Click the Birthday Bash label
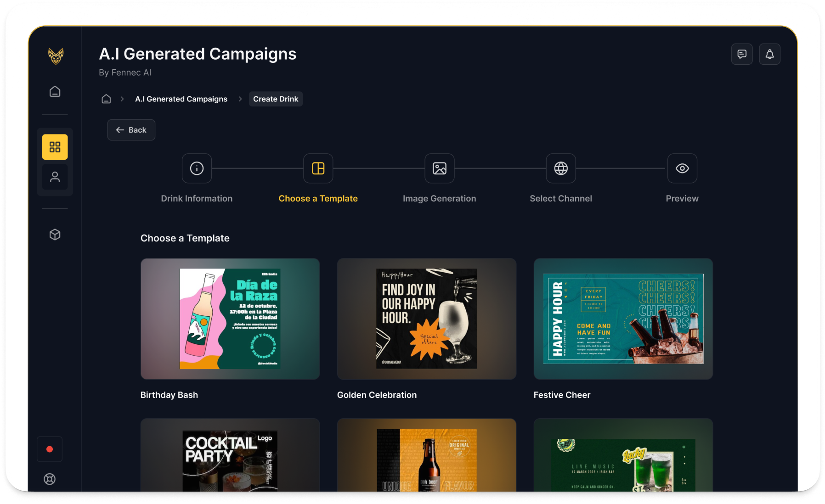Image resolution: width=825 pixels, height=504 pixels. pyautogui.click(x=169, y=395)
